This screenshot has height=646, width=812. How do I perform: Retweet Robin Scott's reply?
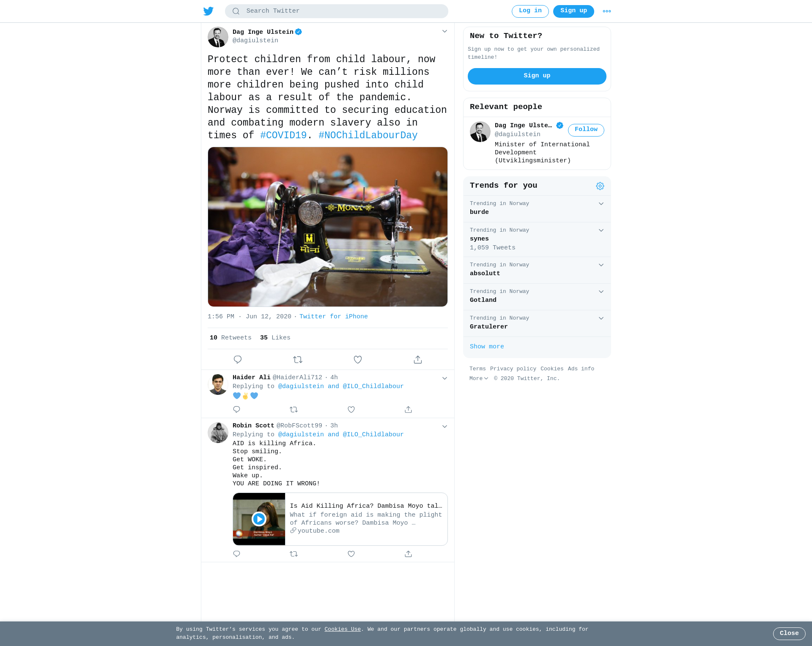coord(294,554)
